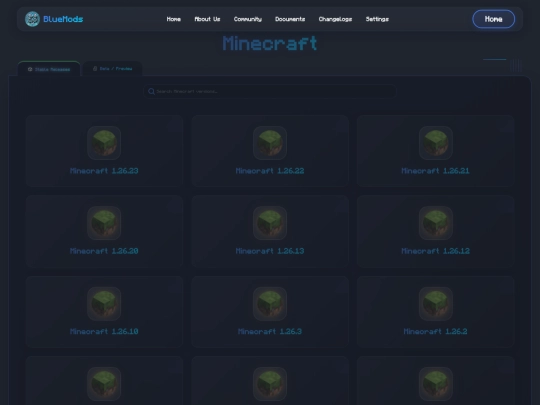Click the Beta / Preview tab icon
Screen dimensions: 540x405
[95, 69]
